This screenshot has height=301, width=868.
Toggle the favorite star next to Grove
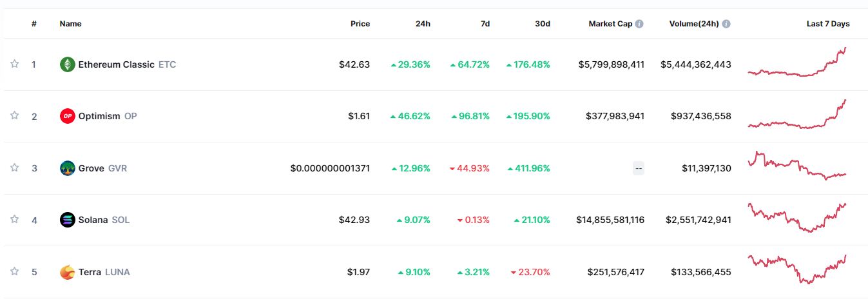click(14, 168)
